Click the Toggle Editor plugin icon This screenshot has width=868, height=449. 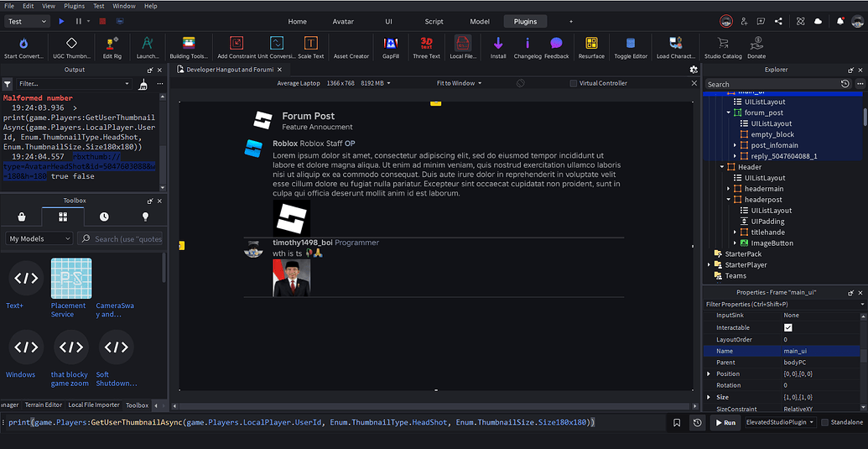pyautogui.click(x=631, y=44)
